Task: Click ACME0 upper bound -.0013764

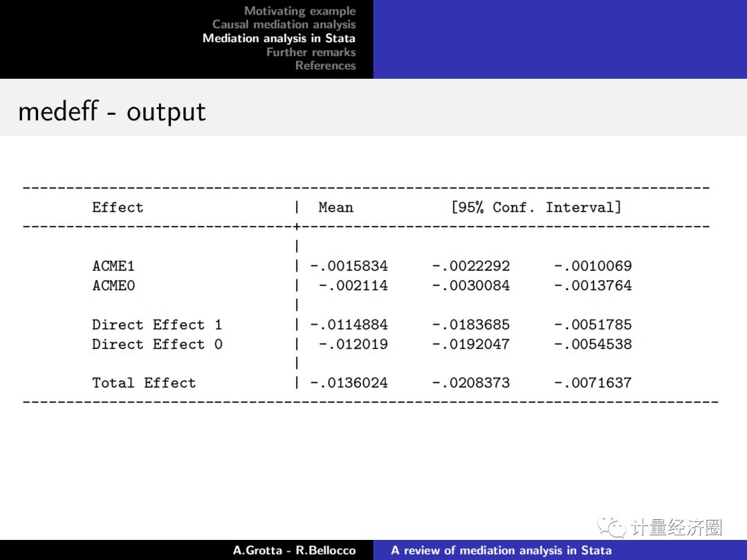Action: click(593, 286)
